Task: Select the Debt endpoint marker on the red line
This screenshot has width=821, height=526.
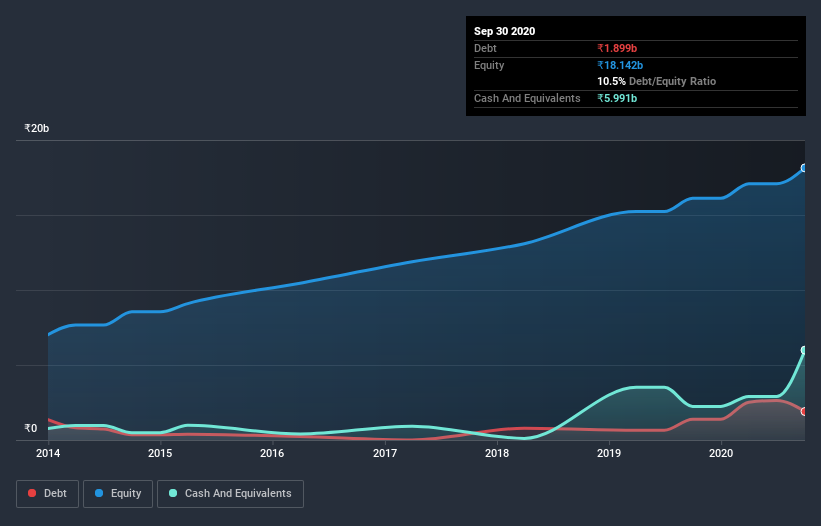Action: pyautogui.click(x=804, y=411)
